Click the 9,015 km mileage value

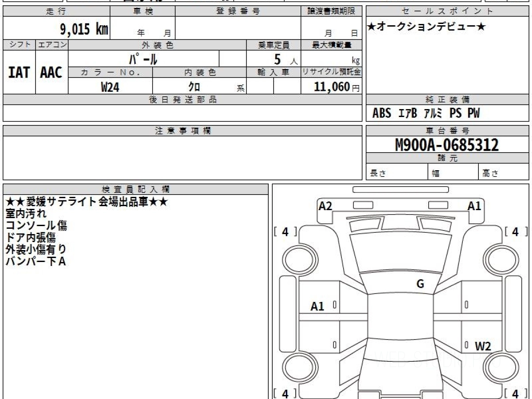tap(84, 29)
